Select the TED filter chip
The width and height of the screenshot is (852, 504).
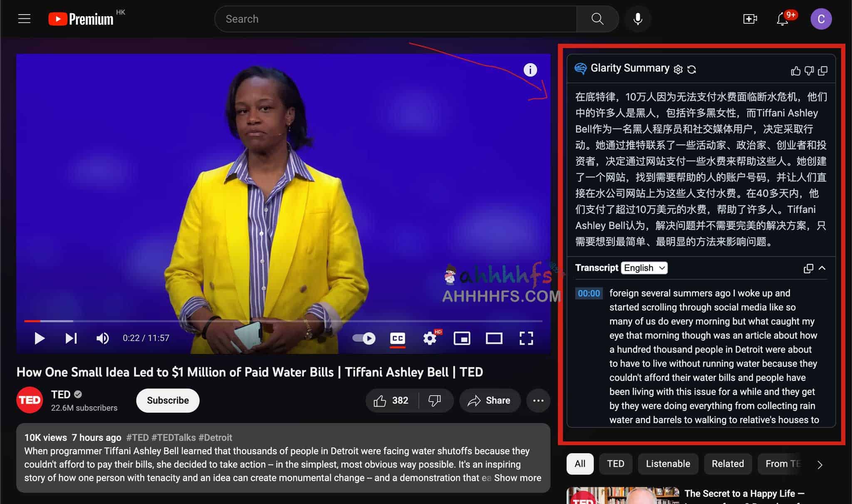(615, 464)
